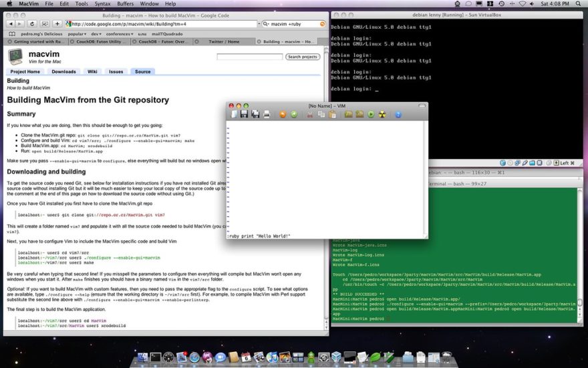Click the Copy icon in MacVim toolbar
The width and height of the screenshot is (588, 368).
click(321, 114)
